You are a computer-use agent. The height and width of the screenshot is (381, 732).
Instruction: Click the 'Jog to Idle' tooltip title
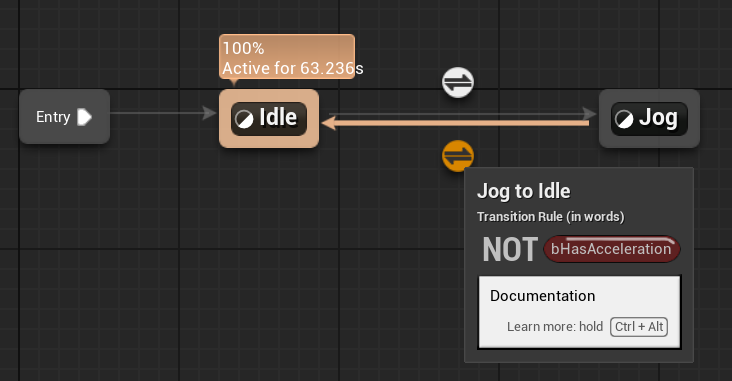pos(524,191)
